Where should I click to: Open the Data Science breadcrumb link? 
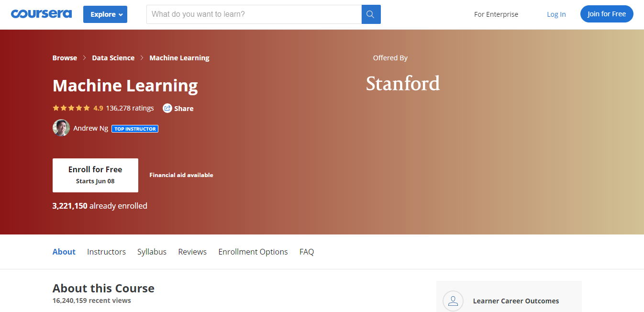(x=113, y=57)
